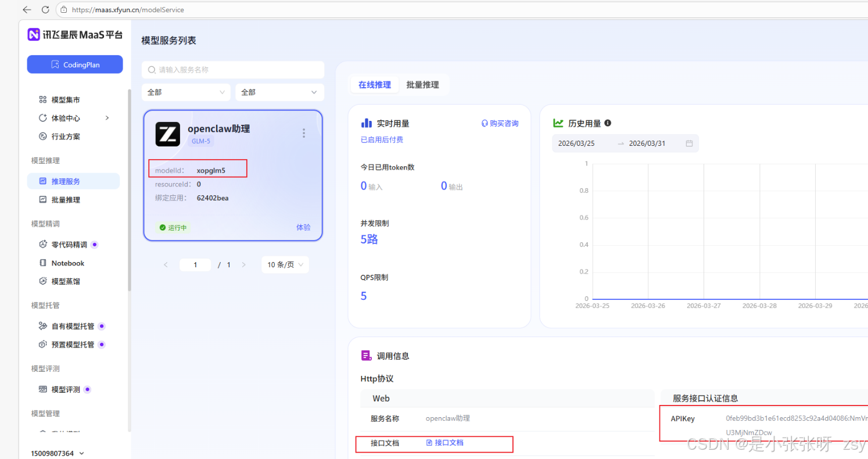The width and height of the screenshot is (868, 459).
Task: Click the 行业方案 icon
Action: (x=42, y=137)
